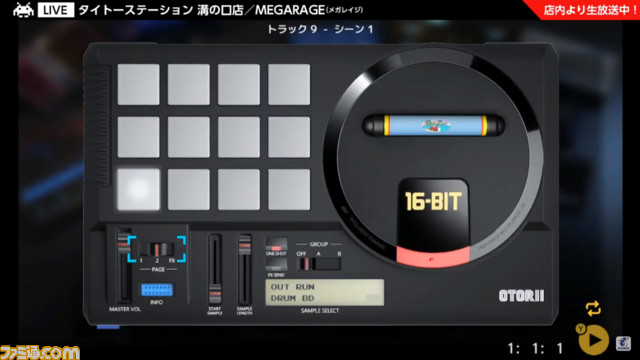This screenshot has width=640, height=360.
Task: Click the Space Invader logo icon
Action: [23, 10]
